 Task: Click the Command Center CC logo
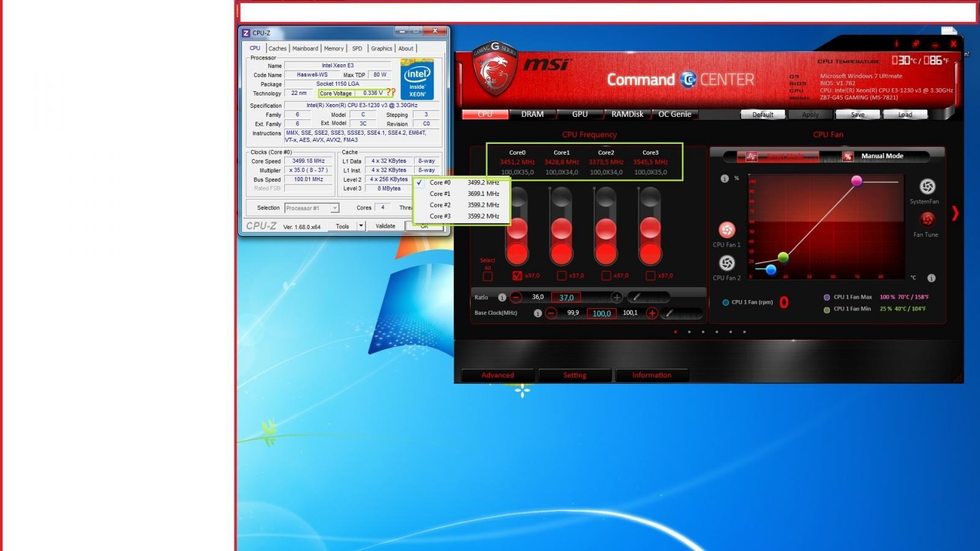(688, 80)
